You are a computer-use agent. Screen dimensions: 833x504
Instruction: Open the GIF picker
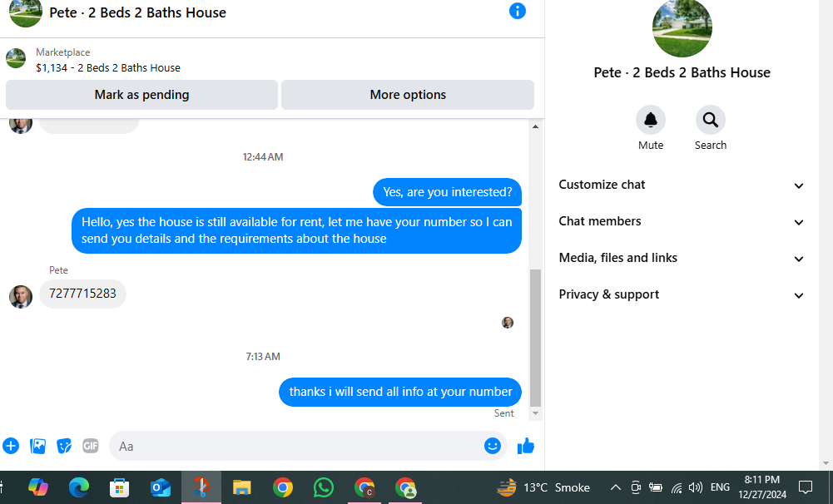(x=91, y=446)
